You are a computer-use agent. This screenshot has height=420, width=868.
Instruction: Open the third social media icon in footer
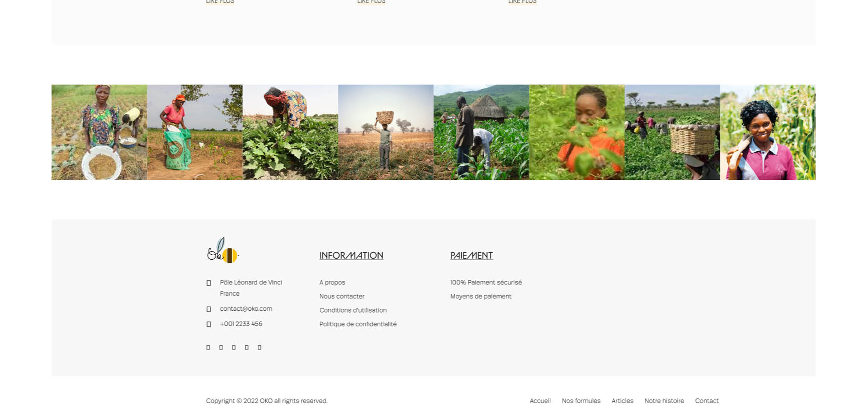tap(234, 347)
